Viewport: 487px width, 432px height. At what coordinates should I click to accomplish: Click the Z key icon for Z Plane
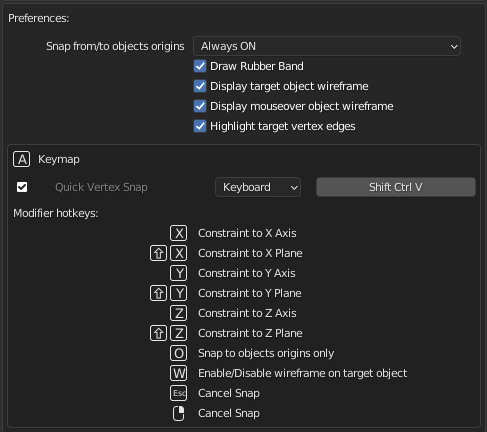[179, 333]
